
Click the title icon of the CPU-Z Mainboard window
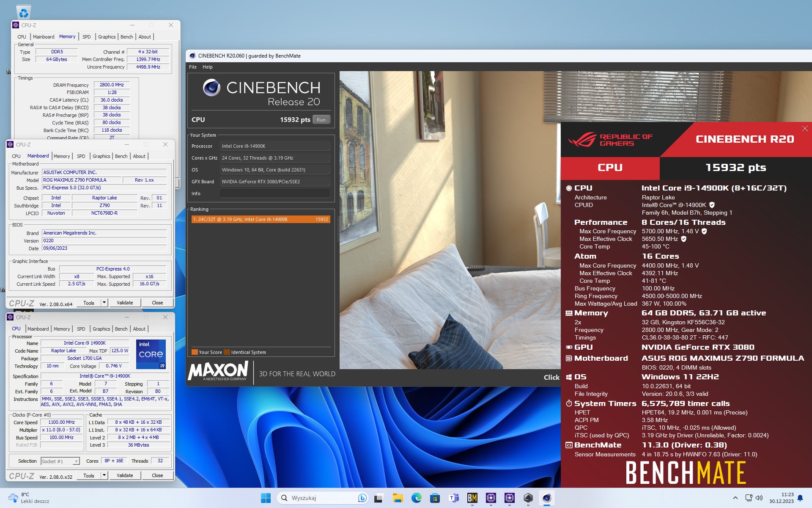click(x=10, y=144)
